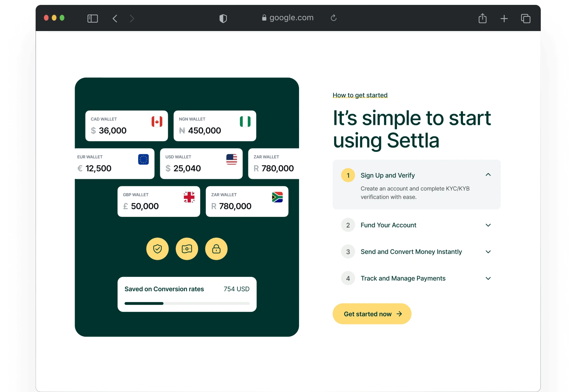Go forward with the browser forward arrow
Screen dimensions: 576x392
(132, 18)
